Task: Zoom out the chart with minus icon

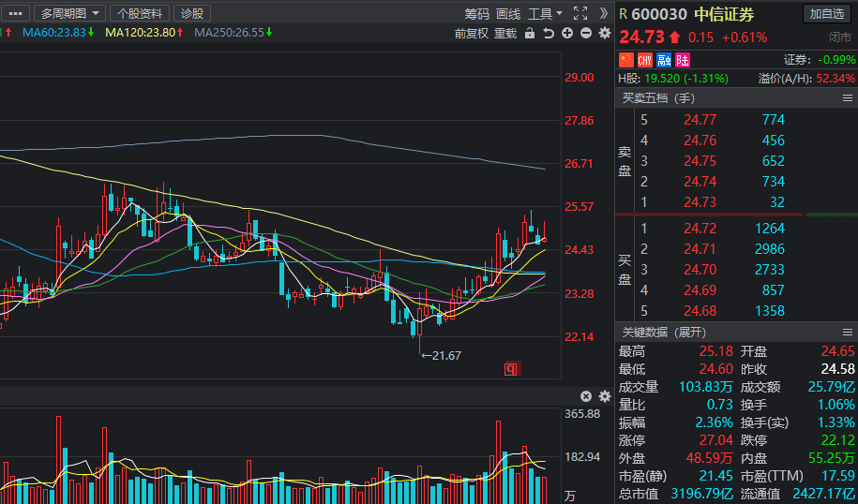Action: pyautogui.click(x=586, y=34)
